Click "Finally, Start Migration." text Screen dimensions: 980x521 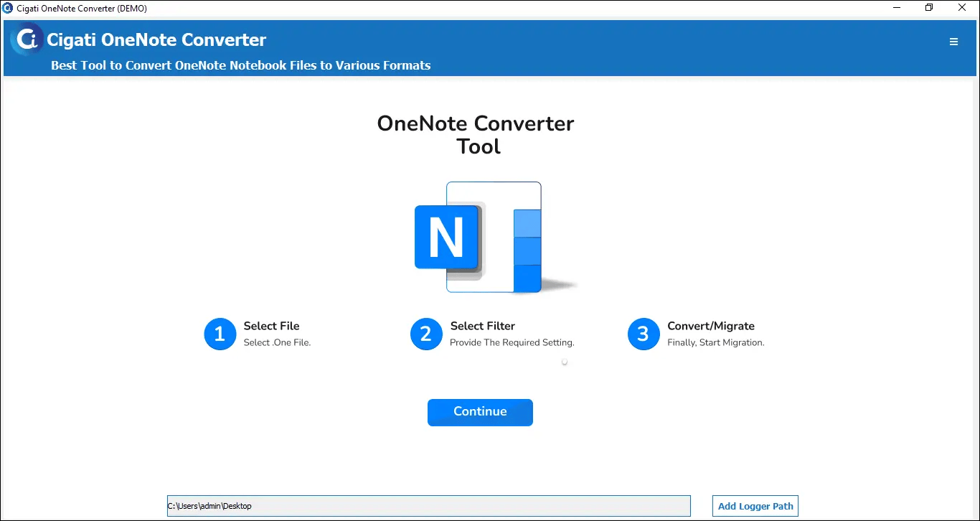716,342
